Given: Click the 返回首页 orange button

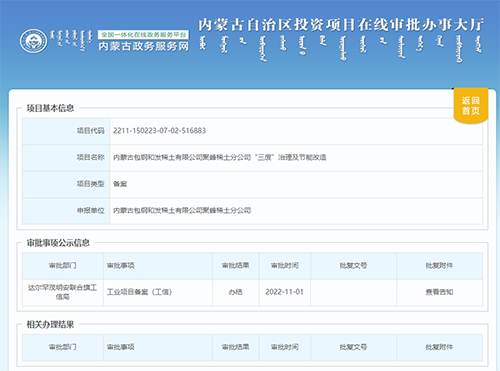Looking at the screenshot, I should click(x=471, y=105).
